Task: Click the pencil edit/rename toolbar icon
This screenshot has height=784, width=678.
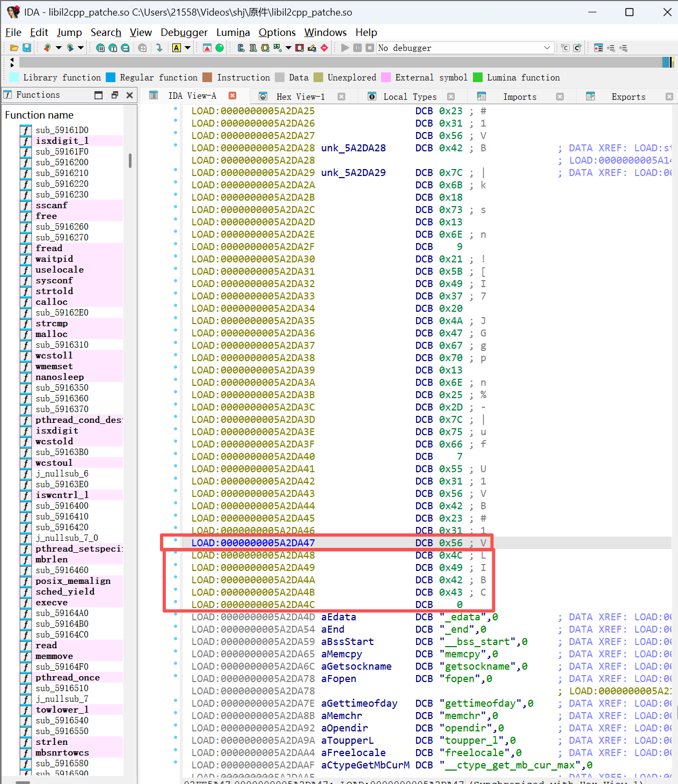Action: click(312, 48)
